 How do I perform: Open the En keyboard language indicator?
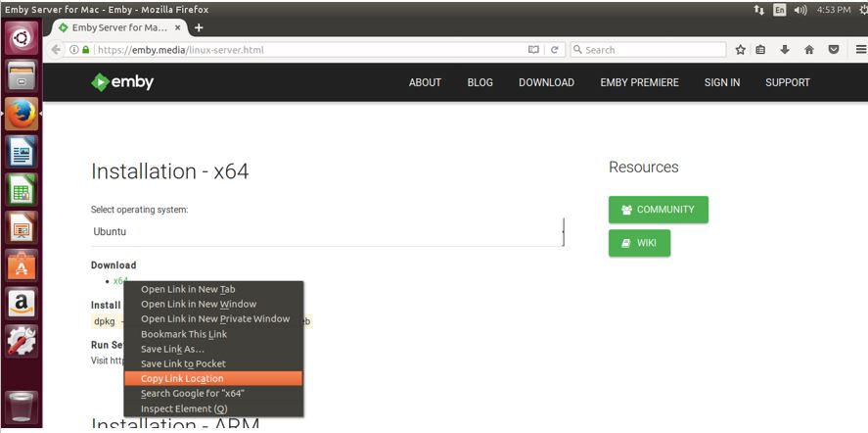(x=779, y=10)
